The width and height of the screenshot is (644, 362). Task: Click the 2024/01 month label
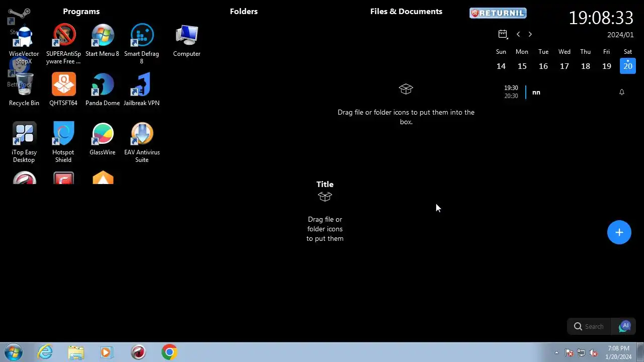[620, 35]
